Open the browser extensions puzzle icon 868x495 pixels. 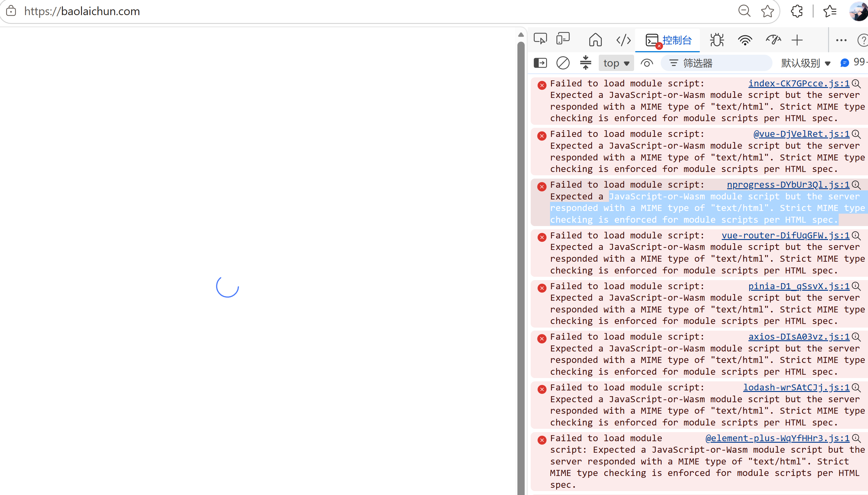tap(797, 11)
